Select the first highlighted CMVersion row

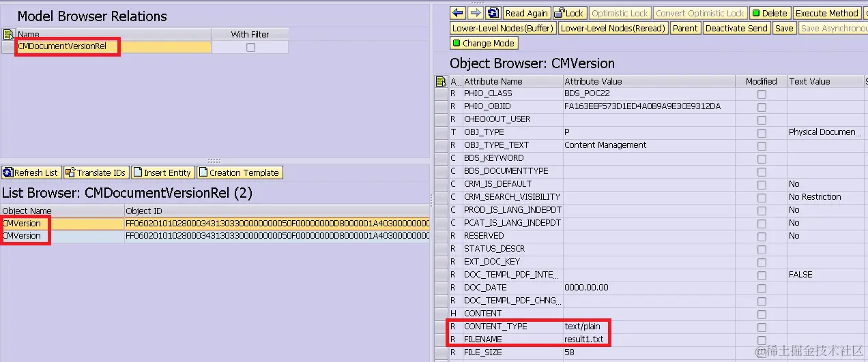(216, 223)
